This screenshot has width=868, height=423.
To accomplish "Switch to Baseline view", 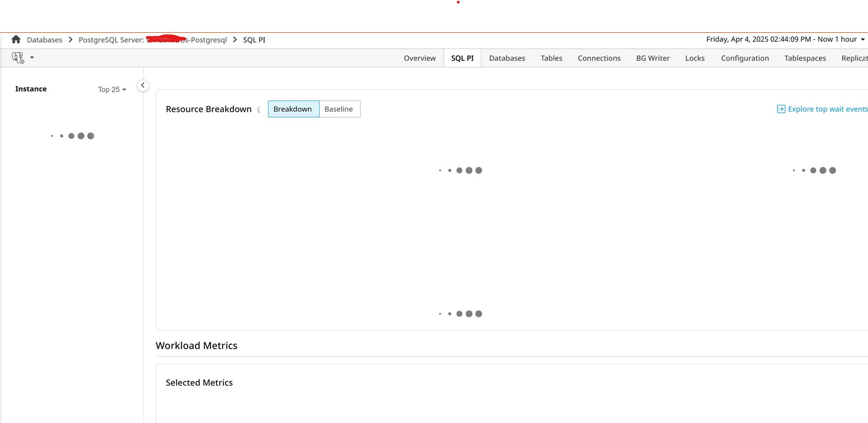I will tap(339, 109).
